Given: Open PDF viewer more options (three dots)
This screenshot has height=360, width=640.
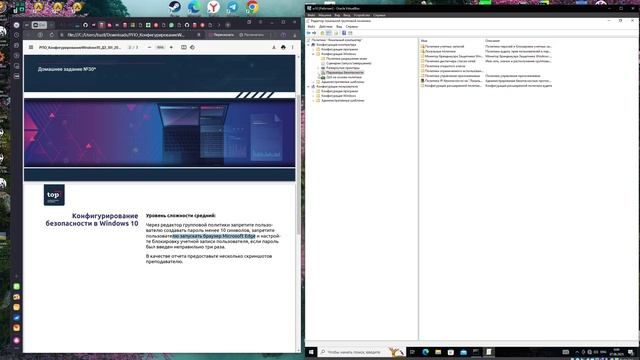Looking at the screenshot, I should pos(292,47).
